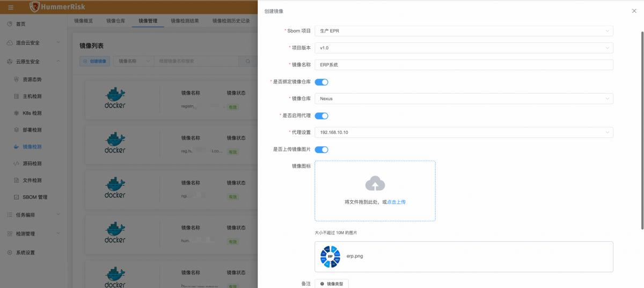Click the SBOM 管理 icon
The width and height of the screenshot is (644, 288).
pyautogui.click(x=17, y=197)
